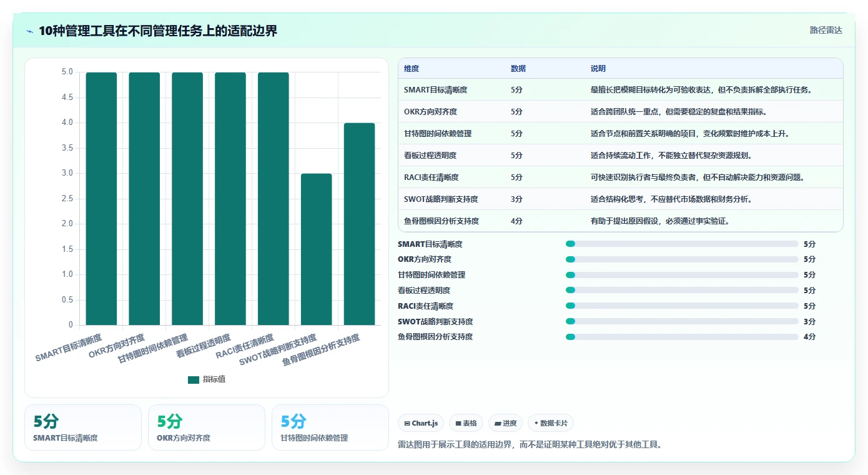
Task: Click the OKR方向对齐度 bar in the chart
Action: coord(144,199)
